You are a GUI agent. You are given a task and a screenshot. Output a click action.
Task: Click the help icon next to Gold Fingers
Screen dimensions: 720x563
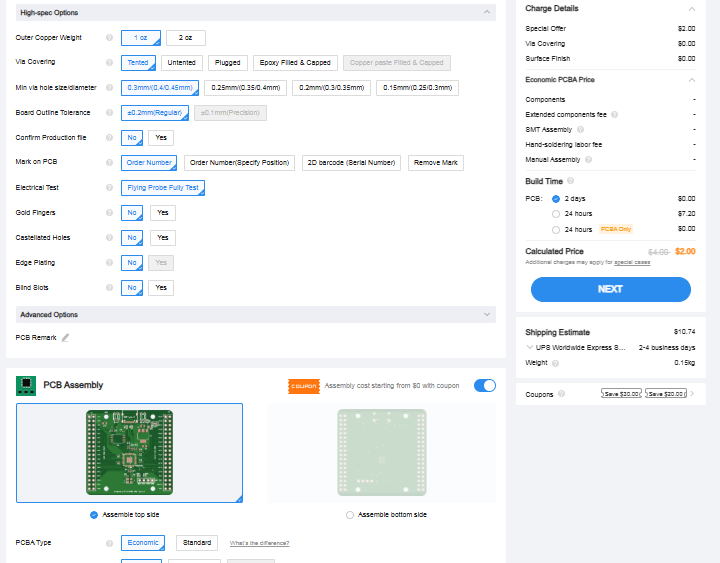pos(109,212)
